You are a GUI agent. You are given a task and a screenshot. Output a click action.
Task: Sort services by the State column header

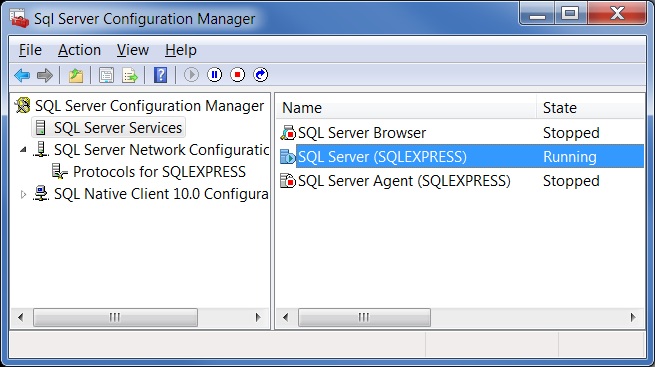coord(590,108)
